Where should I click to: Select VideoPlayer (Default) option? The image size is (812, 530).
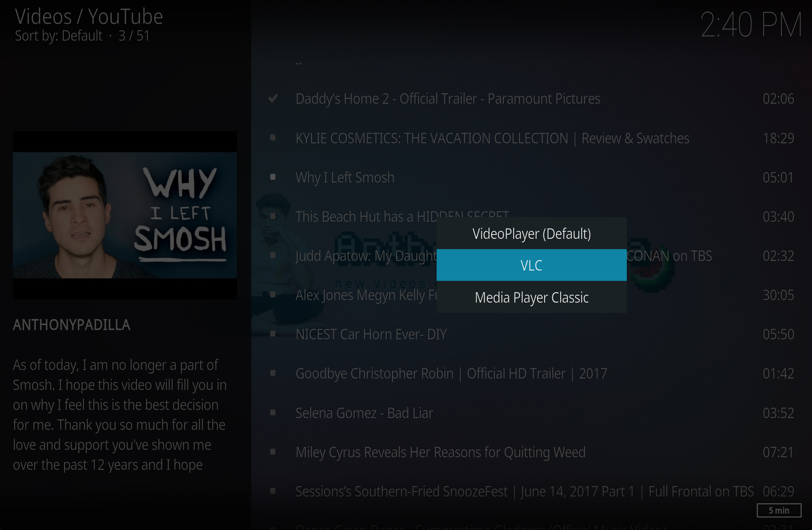click(531, 233)
